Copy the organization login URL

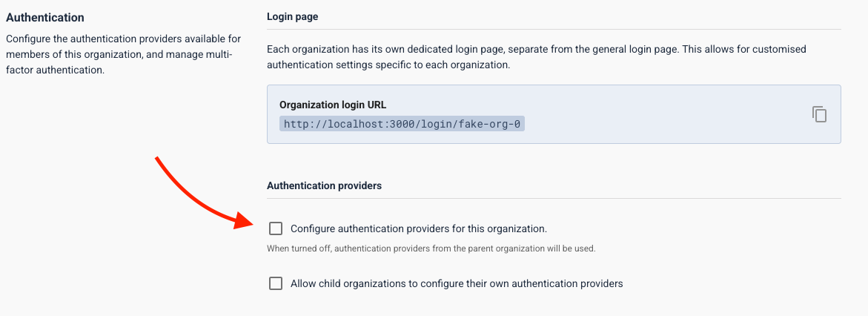pyautogui.click(x=819, y=114)
